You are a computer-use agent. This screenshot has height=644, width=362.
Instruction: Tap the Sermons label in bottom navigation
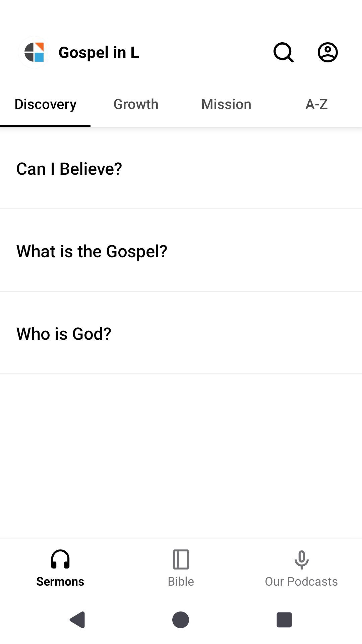[60, 581]
